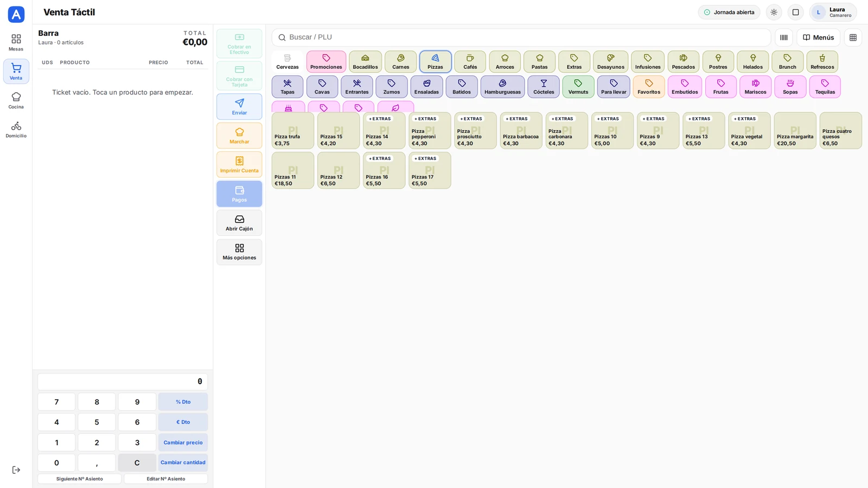Open the Mesas view in sidebar
Image resolution: width=868 pixels, height=488 pixels.
click(x=16, y=42)
